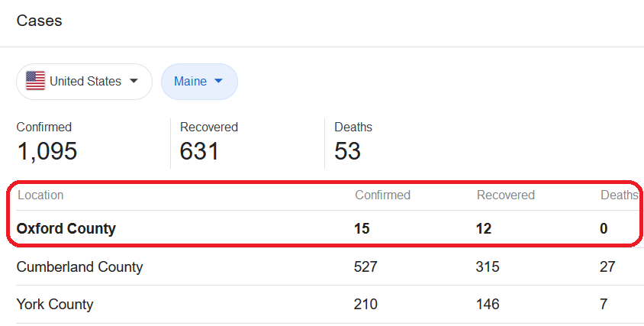Viewport: 644px width, 326px height.
Task: Click Cumberland County confirmed count 527
Action: coord(365,266)
